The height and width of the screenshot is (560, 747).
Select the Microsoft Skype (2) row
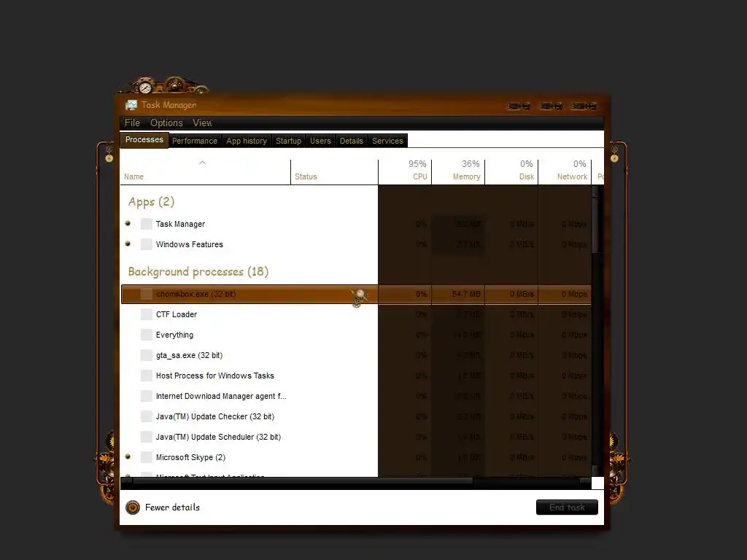(x=356, y=457)
